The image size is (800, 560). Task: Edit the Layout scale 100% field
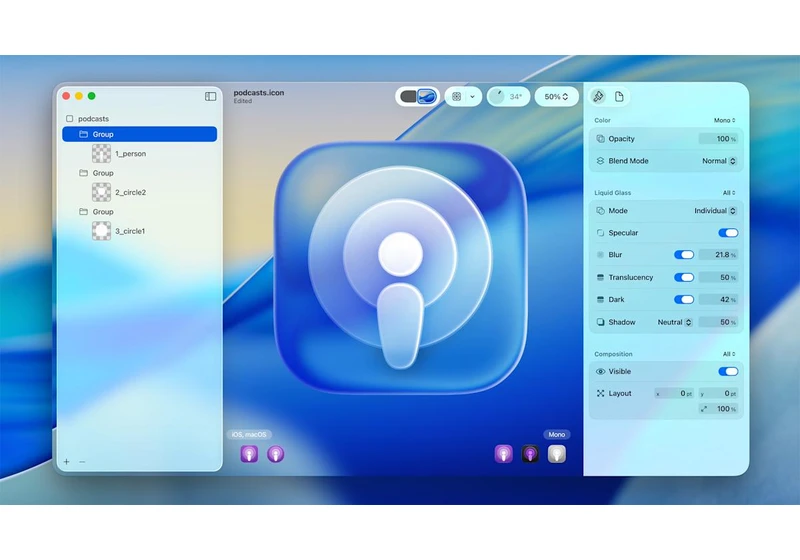718,409
